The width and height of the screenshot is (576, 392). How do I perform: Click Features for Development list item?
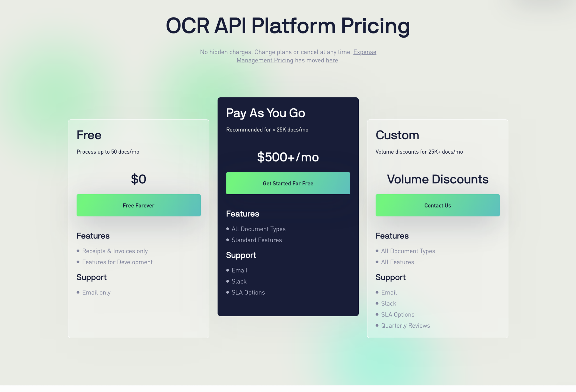[117, 262]
